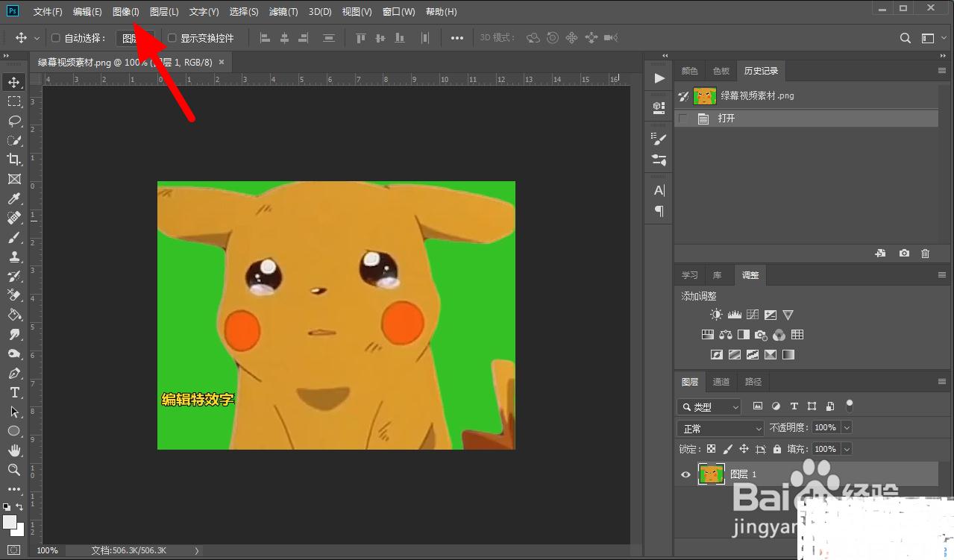Hide 图层 1 using the eye icon
The height and width of the screenshot is (560, 954).
tap(685, 474)
